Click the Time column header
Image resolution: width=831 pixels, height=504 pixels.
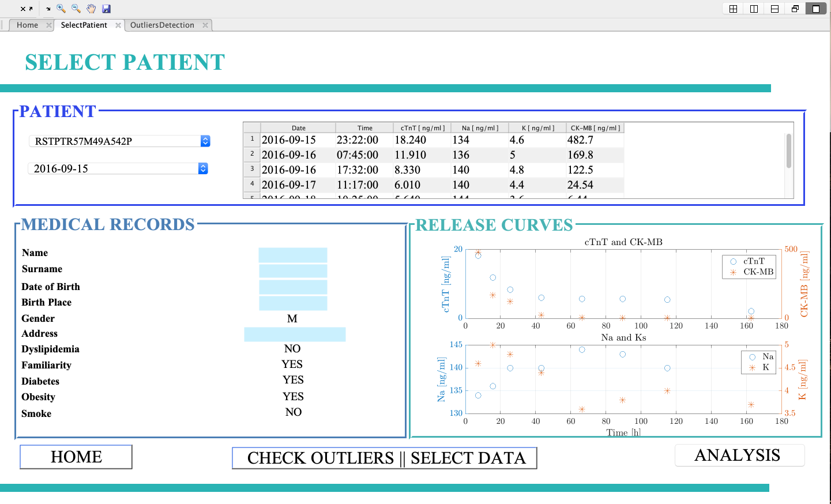pyautogui.click(x=364, y=128)
